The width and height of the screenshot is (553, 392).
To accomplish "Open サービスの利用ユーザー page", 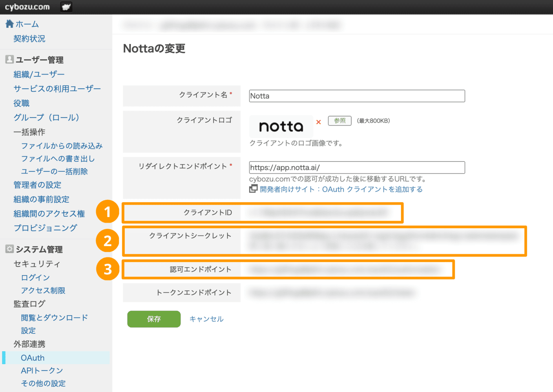I will click(x=57, y=89).
